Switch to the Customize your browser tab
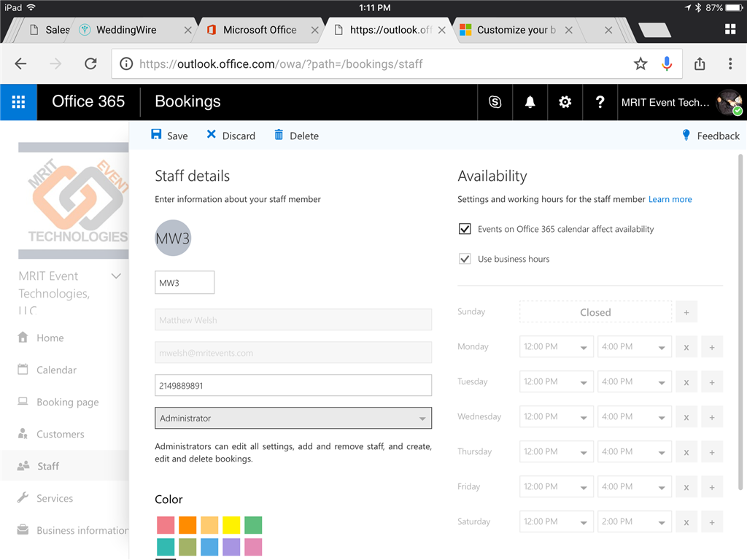Screen dimensions: 747x560 click(516, 30)
